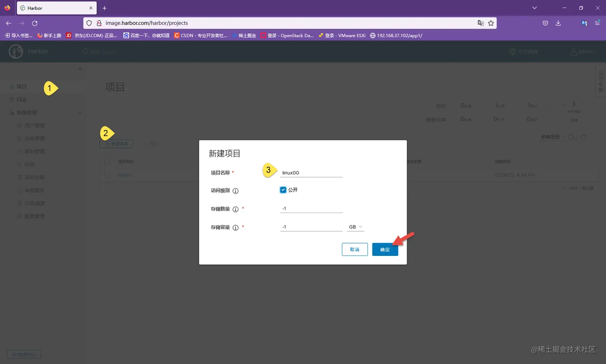
Task: Go back to the previous page
Action: pyautogui.click(x=8, y=23)
